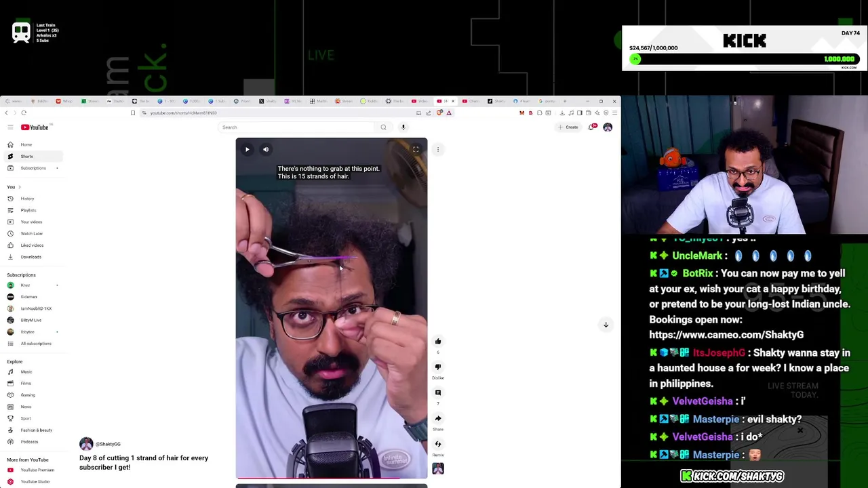The height and width of the screenshot is (488, 868).
Task: Bookmark page using bookmark icon
Action: (x=133, y=113)
